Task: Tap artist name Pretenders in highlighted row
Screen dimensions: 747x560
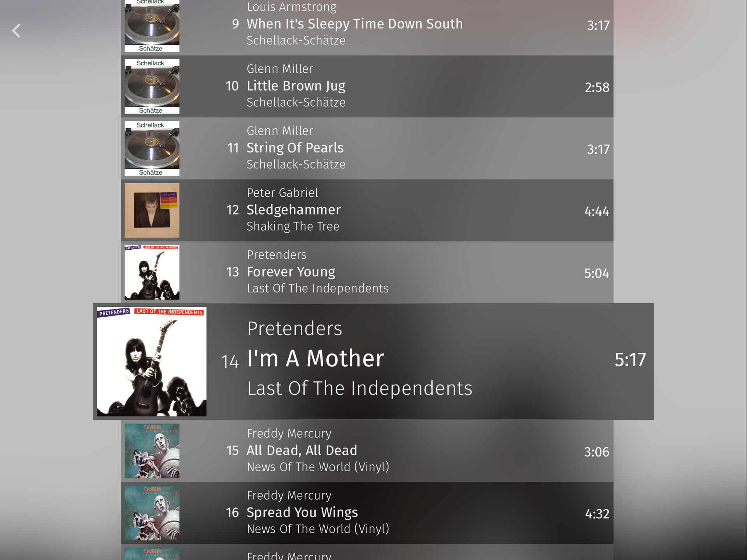Action: pyautogui.click(x=295, y=329)
